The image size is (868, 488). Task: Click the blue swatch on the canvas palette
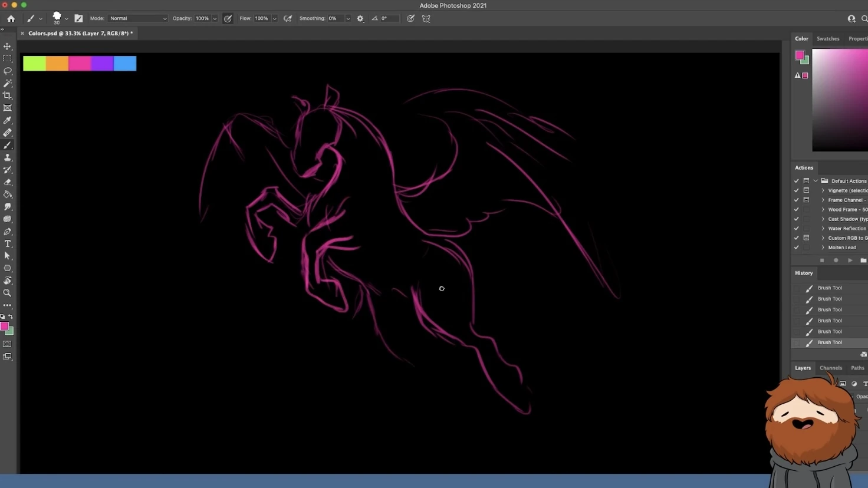point(125,64)
